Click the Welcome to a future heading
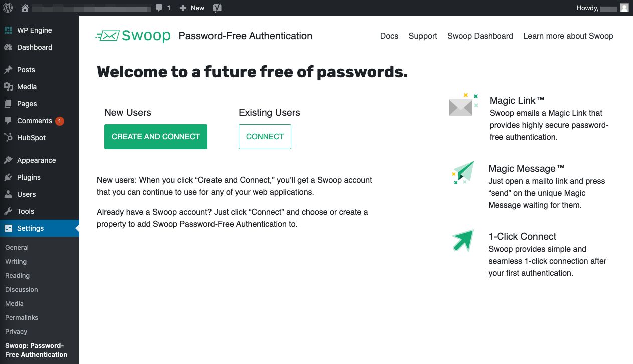This screenshot has height=364, width=633. click(x=252, y=72)
